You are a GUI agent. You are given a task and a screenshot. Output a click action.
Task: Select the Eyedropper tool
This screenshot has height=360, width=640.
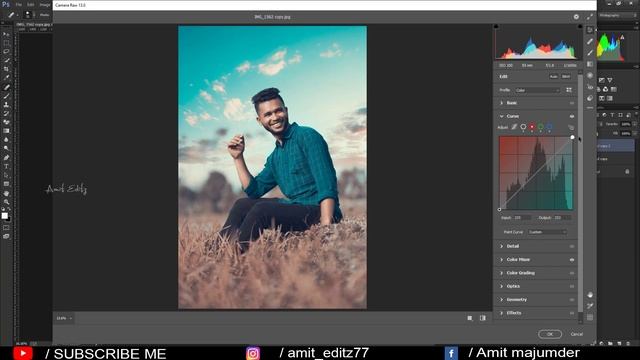(x=6, y=78)
